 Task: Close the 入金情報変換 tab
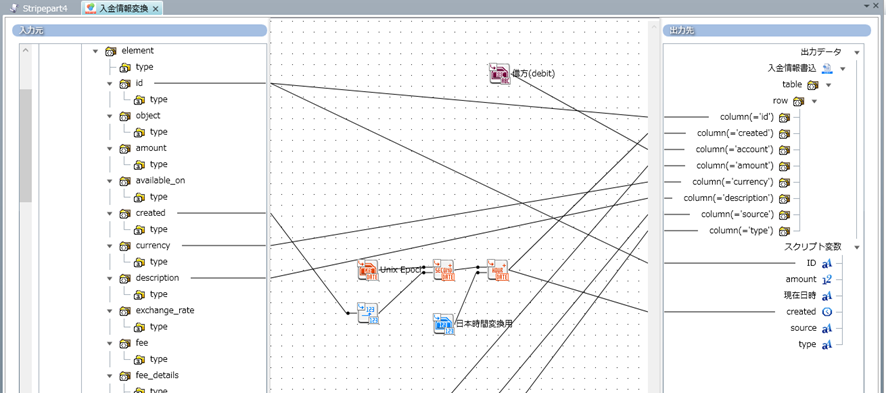(x=156, y=8)
